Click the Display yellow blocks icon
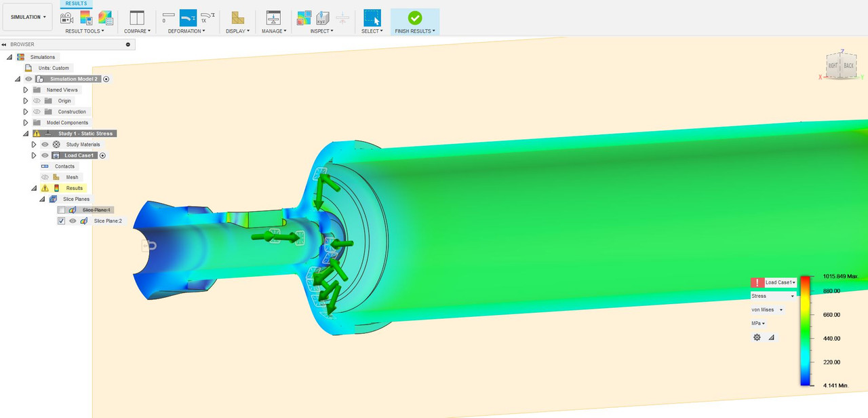Screen dimensions: 868x418 coord(237,18)
